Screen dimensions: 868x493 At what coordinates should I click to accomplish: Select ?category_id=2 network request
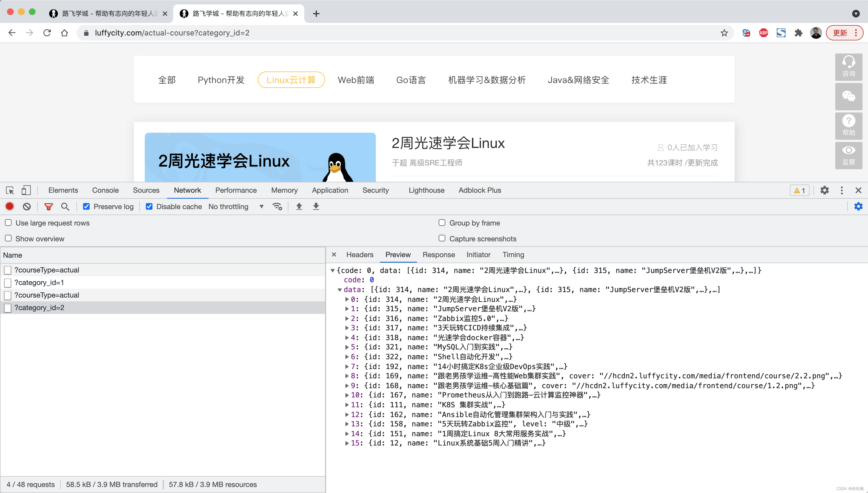(x=39, y=308)
